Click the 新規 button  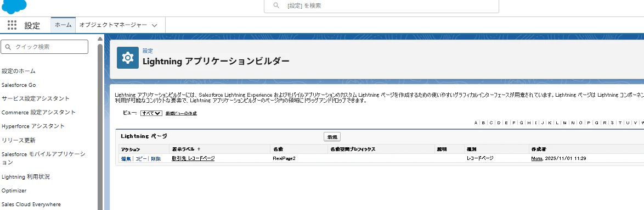point(332,137)
